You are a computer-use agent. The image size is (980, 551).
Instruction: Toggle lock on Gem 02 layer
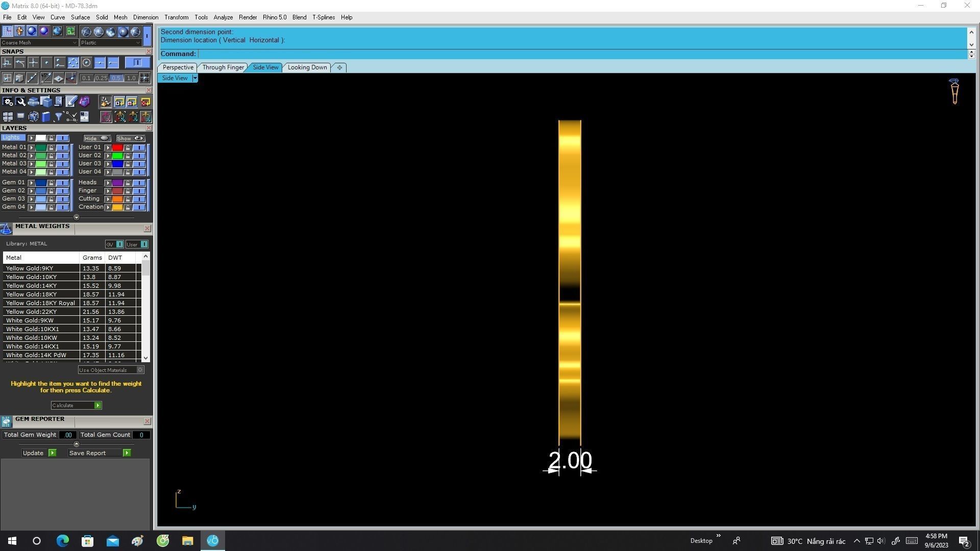point(51,191)
